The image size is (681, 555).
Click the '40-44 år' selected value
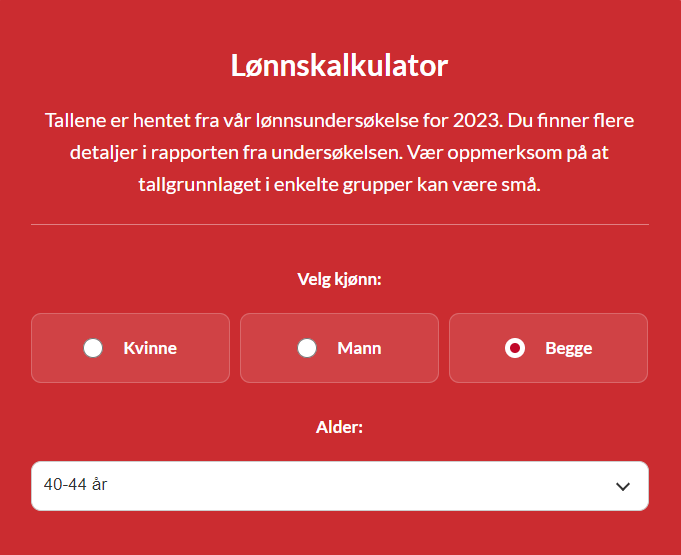(x=76, y=485)
